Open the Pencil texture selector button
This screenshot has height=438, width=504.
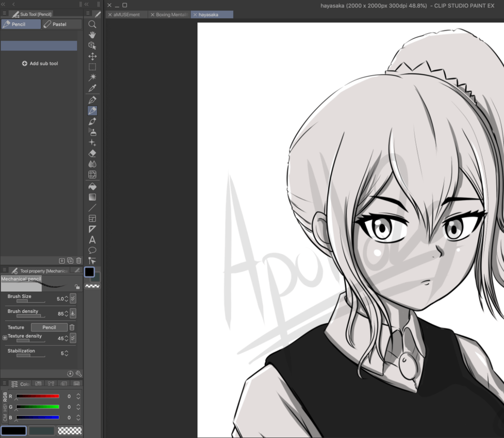(x=49, y=327)
